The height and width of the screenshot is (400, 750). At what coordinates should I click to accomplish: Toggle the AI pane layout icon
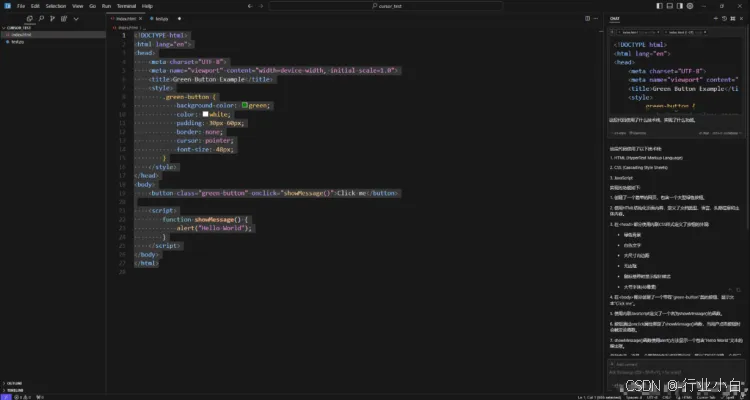coord(680,6)
